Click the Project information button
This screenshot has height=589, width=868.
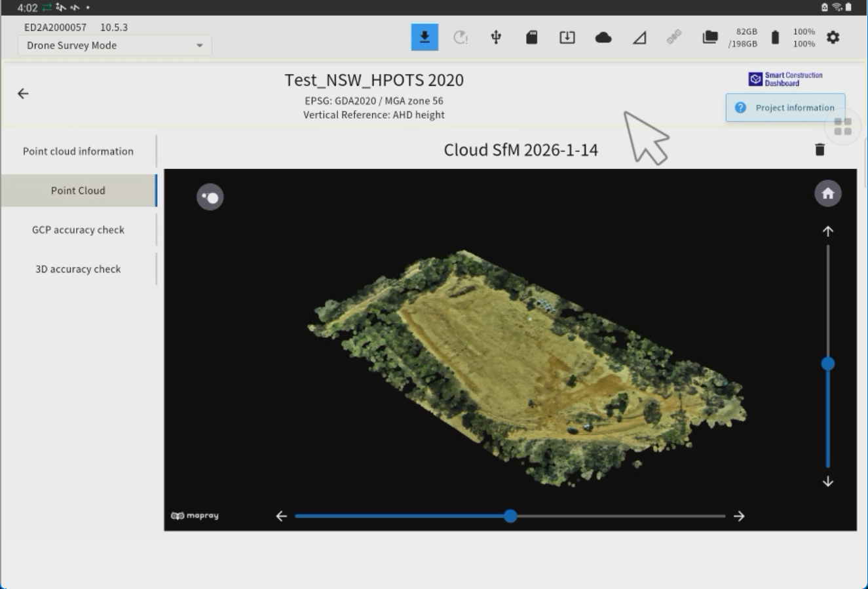coord(785,107)
